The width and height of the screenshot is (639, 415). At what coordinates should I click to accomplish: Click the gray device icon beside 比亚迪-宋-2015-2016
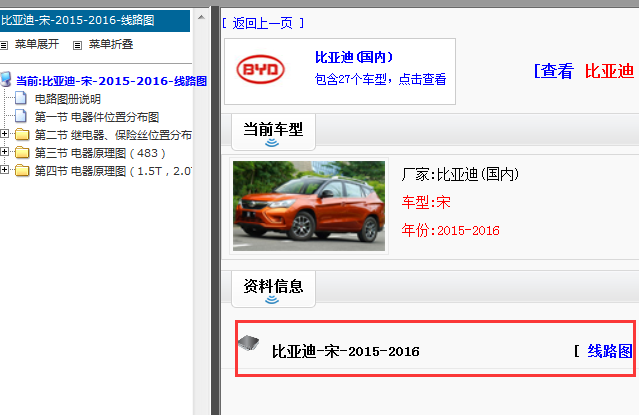point(249,343)
